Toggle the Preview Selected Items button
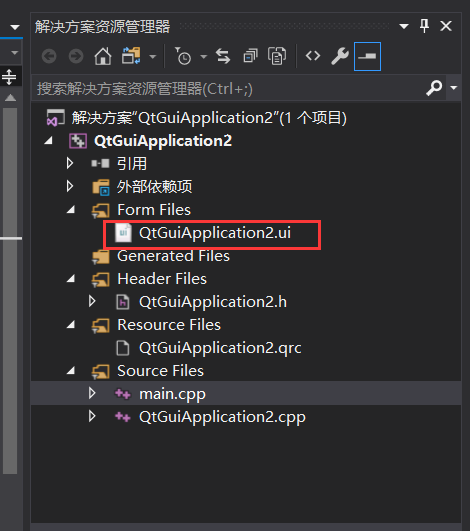 coord(367,57)
